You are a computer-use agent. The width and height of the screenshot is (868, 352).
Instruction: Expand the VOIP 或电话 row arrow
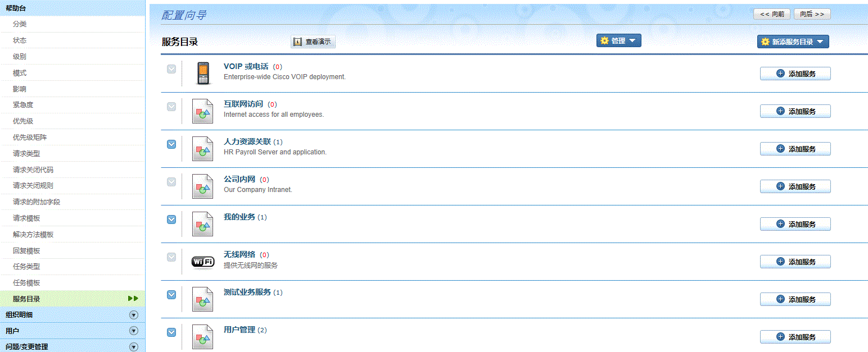(x=171, y=69)
